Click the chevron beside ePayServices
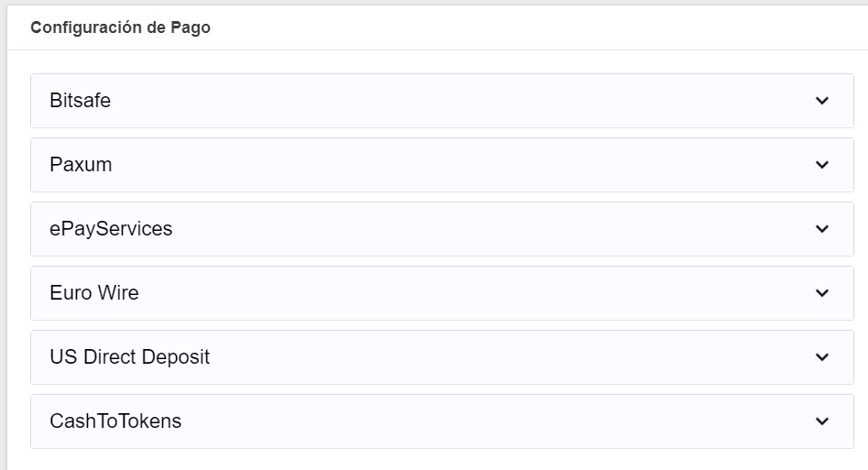This screenshot has width=868, height=470. (x=821, y=229)
